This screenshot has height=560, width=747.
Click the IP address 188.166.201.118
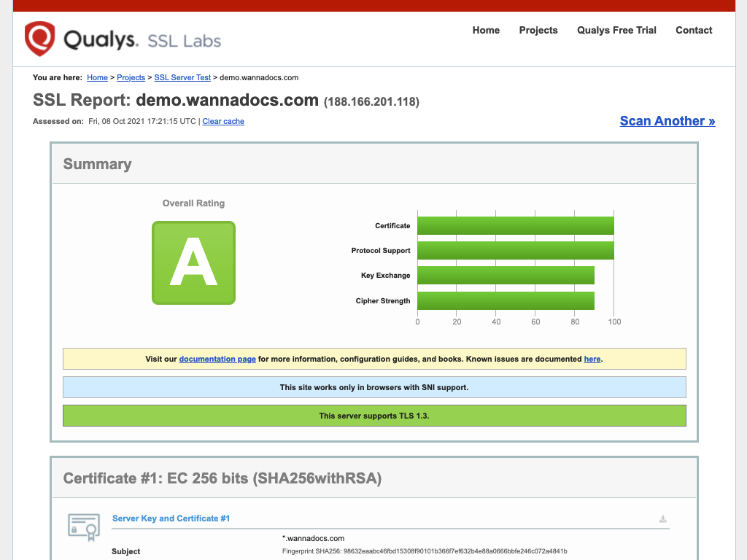click(x=371, y=102)
